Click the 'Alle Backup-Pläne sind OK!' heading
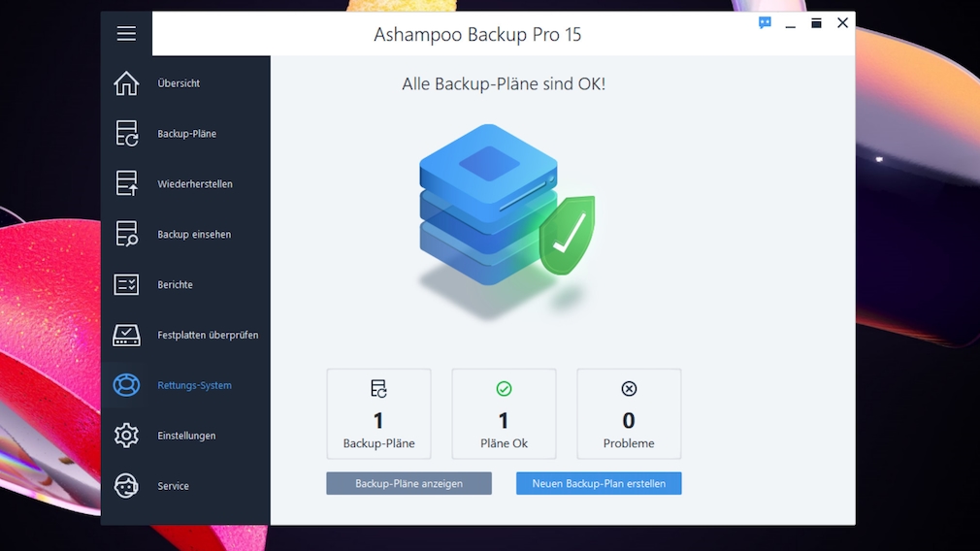980x551 pixels. click(504, 83)
